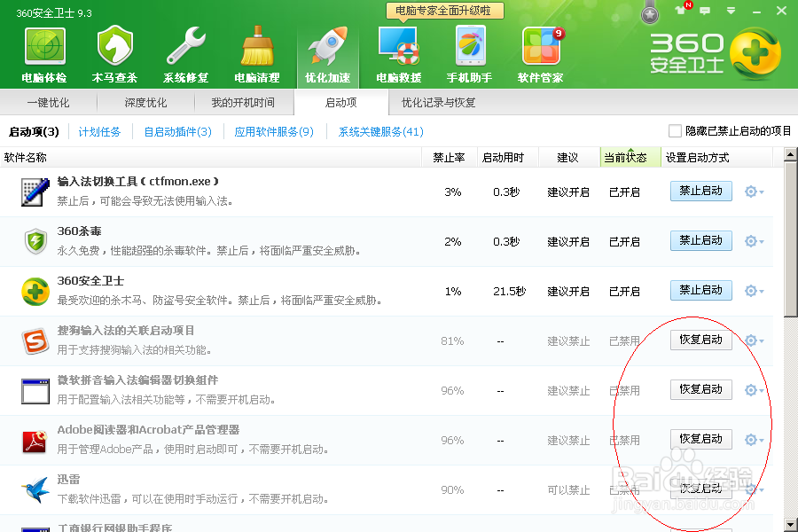This screenshot has height=532, width=798.
Task: Check 隐藏已禁止启动的项目 checkbox
Action: pyautogui.click(x=675, y=131)
